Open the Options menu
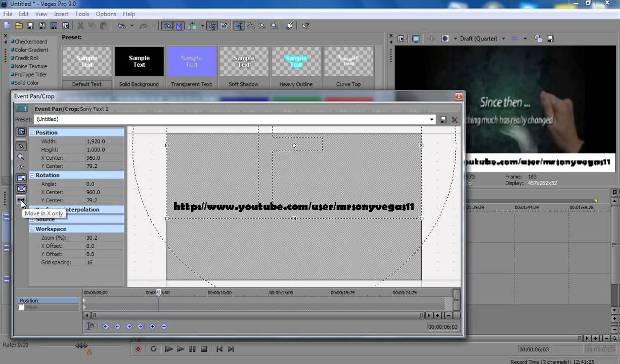This screenshot has width=620, height=364. pos(106,14)
